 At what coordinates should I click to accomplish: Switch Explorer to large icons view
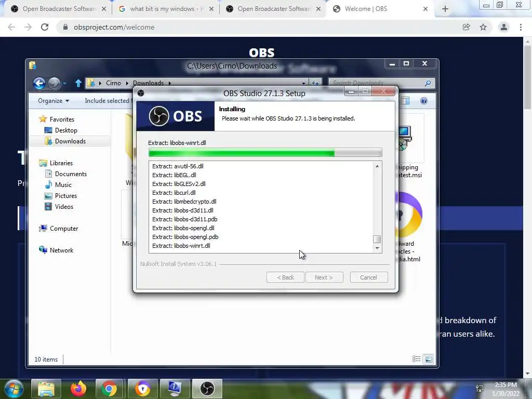click(429, 359)
